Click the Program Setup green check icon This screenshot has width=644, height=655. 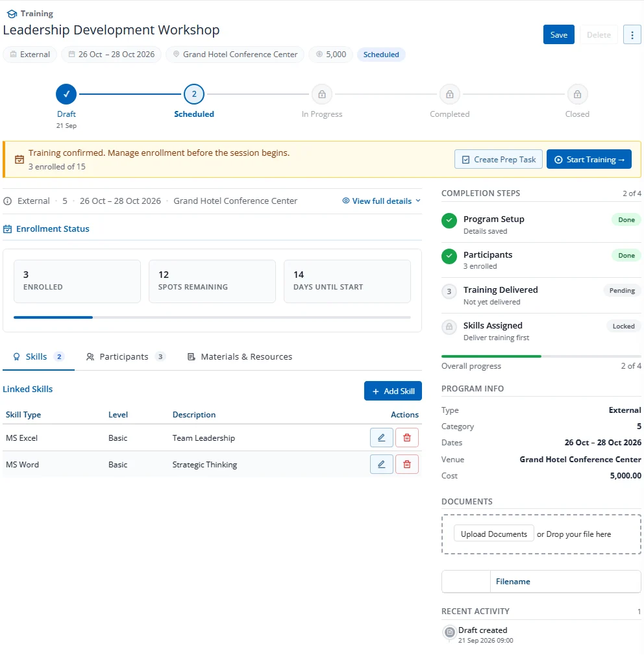(x=449, y=221)
